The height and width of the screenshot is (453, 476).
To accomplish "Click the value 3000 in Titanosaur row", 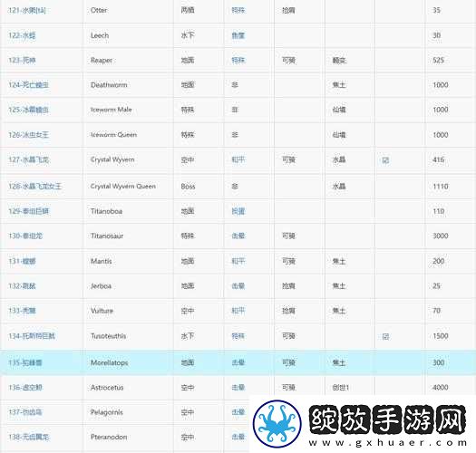I will tap(441, 236).
